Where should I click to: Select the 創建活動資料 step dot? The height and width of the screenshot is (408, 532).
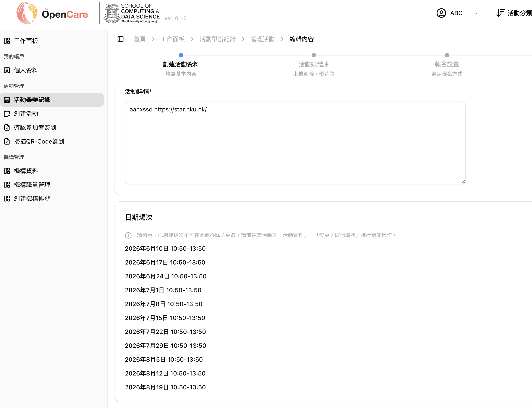tap(181, 55)
